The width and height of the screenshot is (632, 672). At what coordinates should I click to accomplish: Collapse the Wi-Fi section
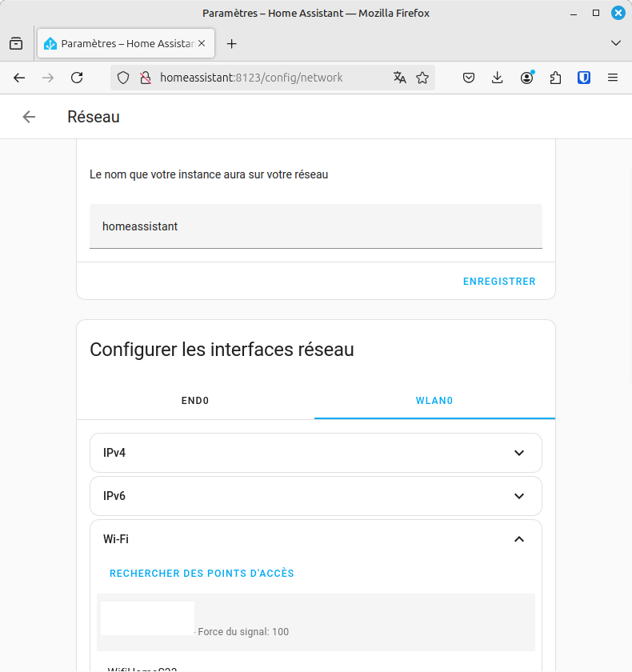pyautogui.click(x=316, y=539)
